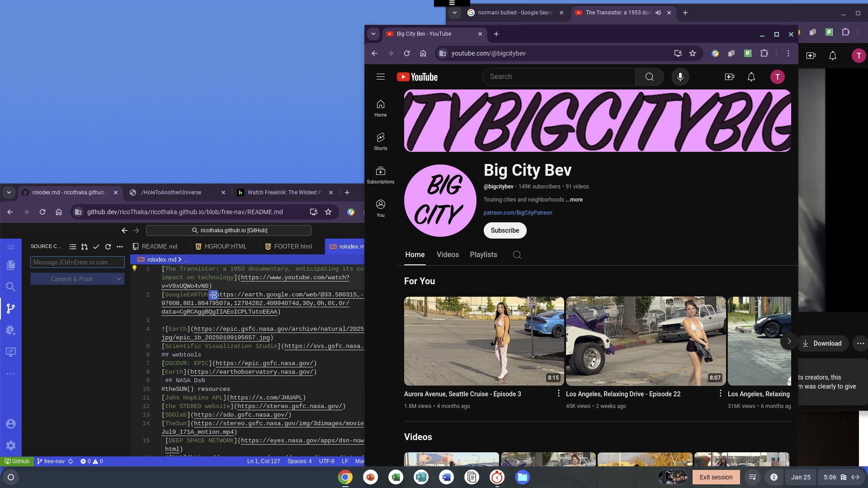Refresh the Source Control panel

click(108, 247)
